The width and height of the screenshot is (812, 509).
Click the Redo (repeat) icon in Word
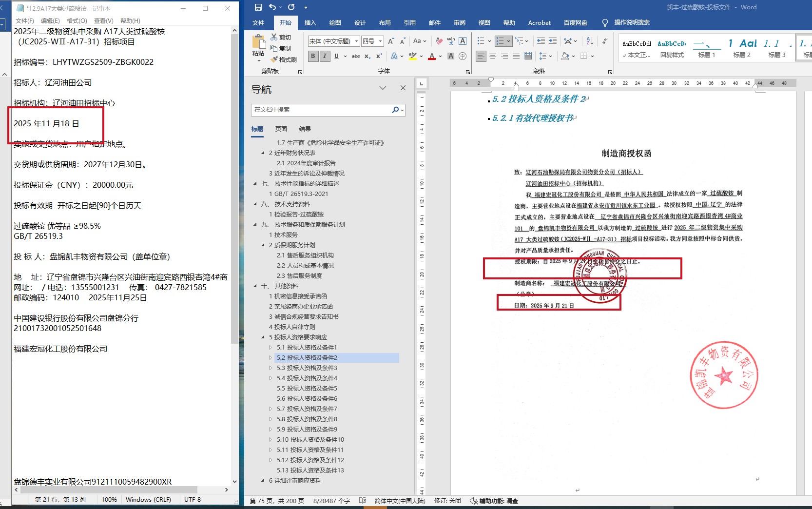(291, 7)
